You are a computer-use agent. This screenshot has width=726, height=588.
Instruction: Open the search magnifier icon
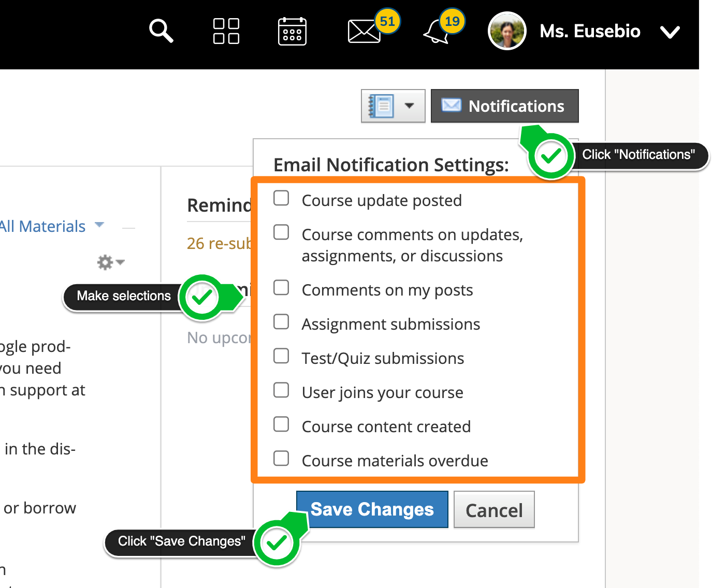(x=161, y=31)
